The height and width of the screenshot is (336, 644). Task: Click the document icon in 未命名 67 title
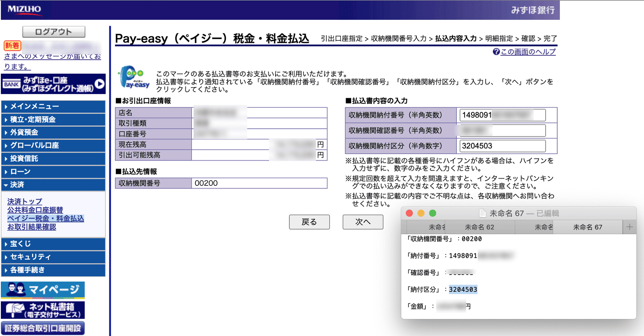pyautogui.click(x=483, y=213)
